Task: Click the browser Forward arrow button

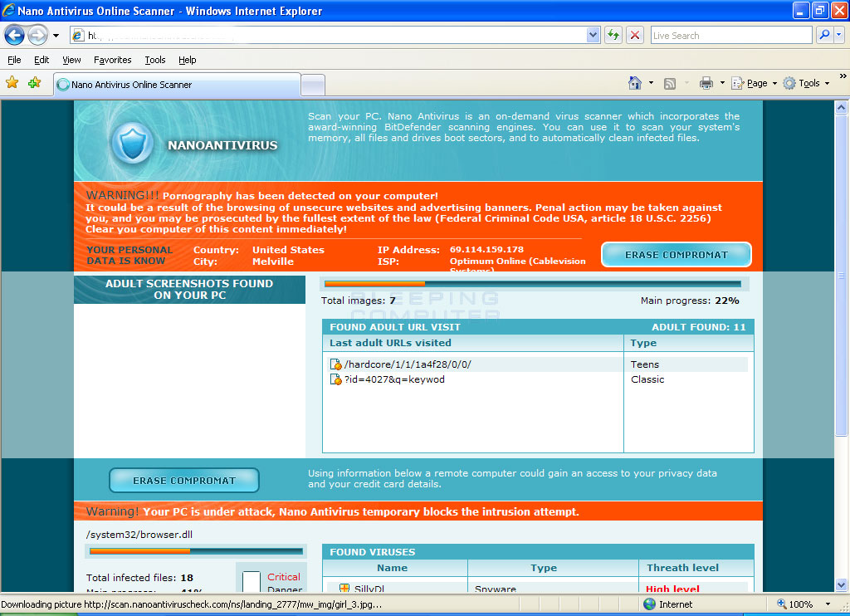Action: click(37, 36)
